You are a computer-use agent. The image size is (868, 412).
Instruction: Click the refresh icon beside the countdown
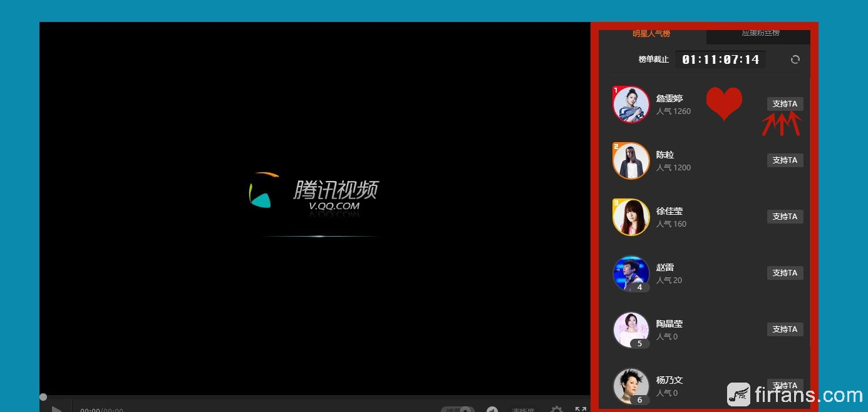pos(795,59)
